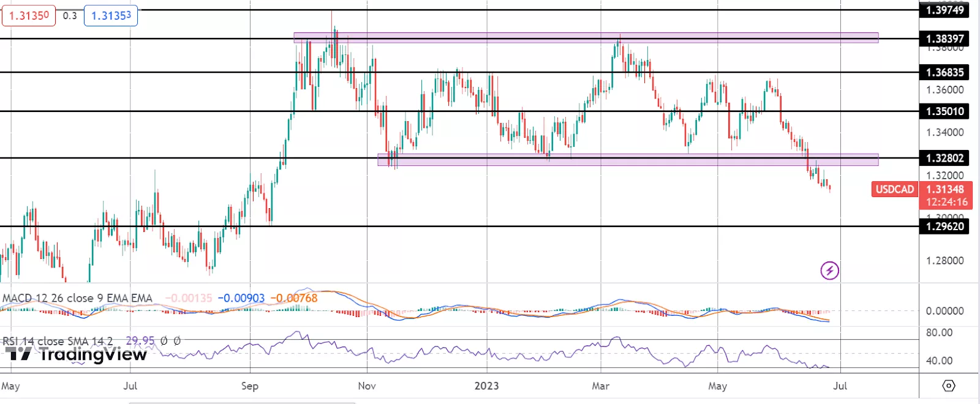
Task: Select the 1.29620 price level label
Action: (944, 226)
